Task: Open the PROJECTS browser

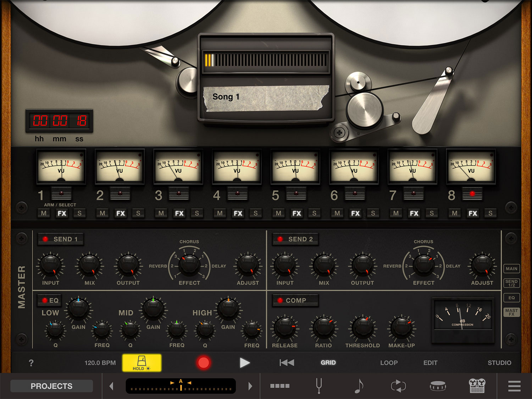Action: point(51,386)
